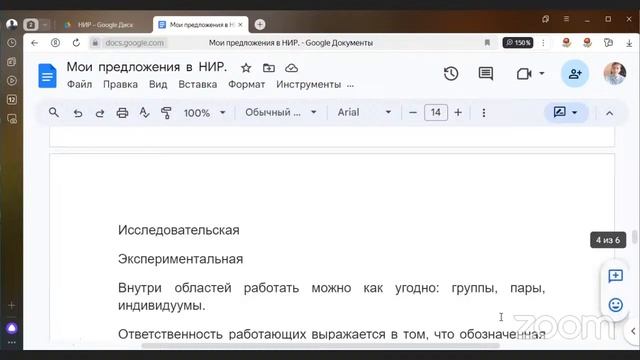The image size is (640, 360).
Task: Add an emoji reaction smiley icon
Action: coord(616,305)
